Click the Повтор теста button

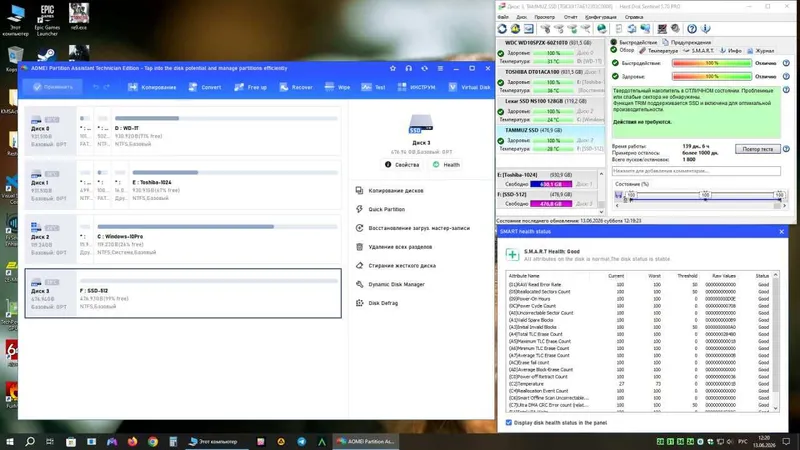point(758,149)
